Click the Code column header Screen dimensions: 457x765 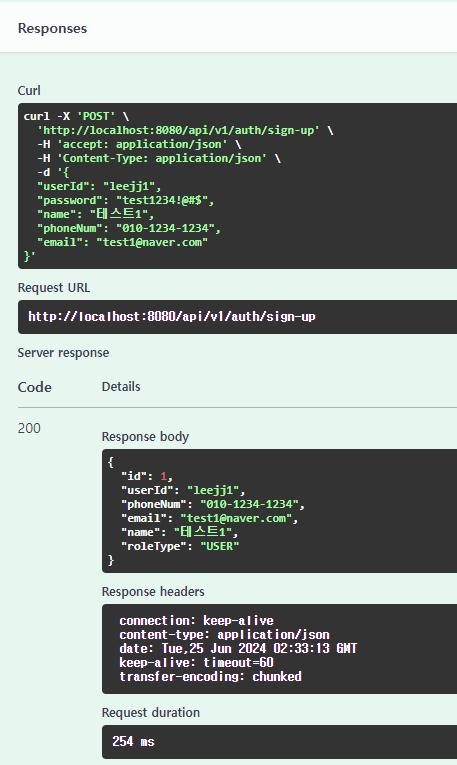35,387
